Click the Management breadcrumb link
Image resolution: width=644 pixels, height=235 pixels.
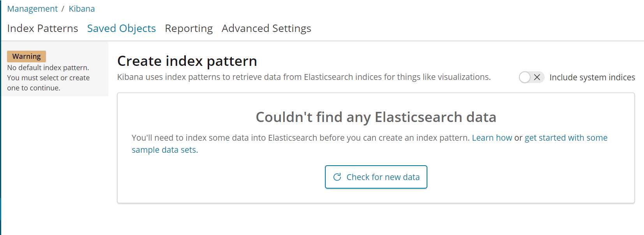click(32, 9)
